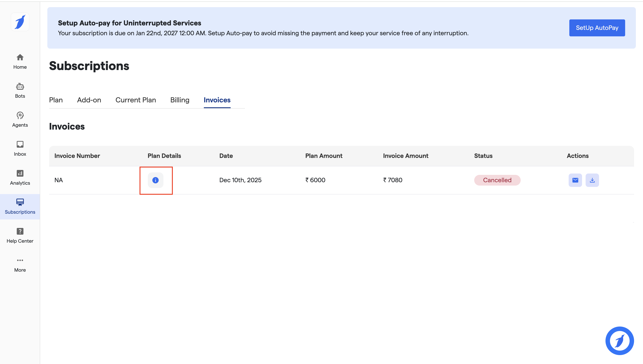Switch to the Billing tab
This screenshot has height=364, width=643.
pyautogui.click(x=180, y=100)
